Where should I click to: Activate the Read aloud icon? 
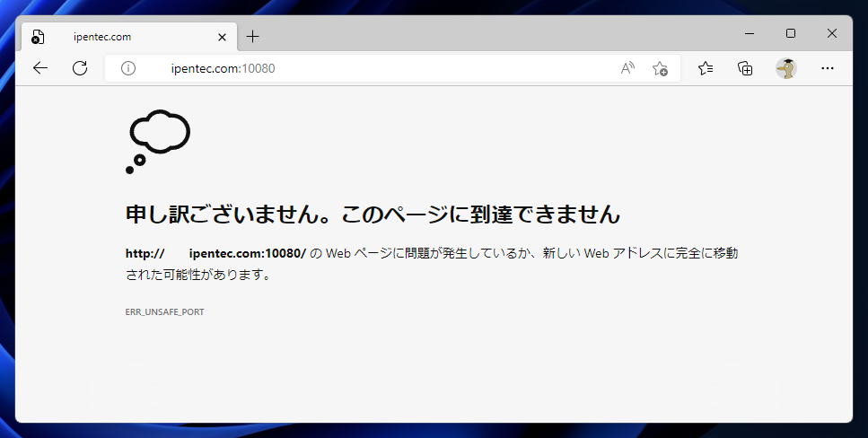[627, 68]
